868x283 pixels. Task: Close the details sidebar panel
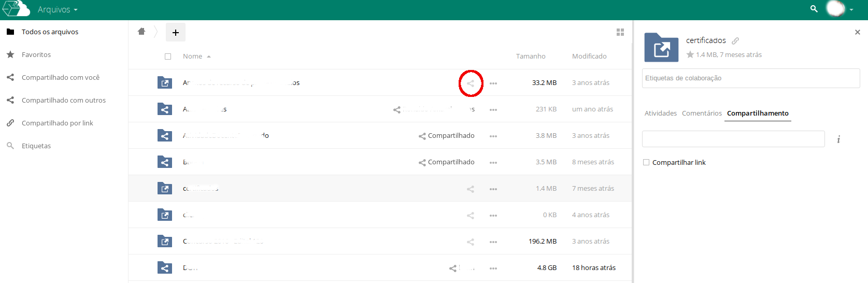[857, 32]
